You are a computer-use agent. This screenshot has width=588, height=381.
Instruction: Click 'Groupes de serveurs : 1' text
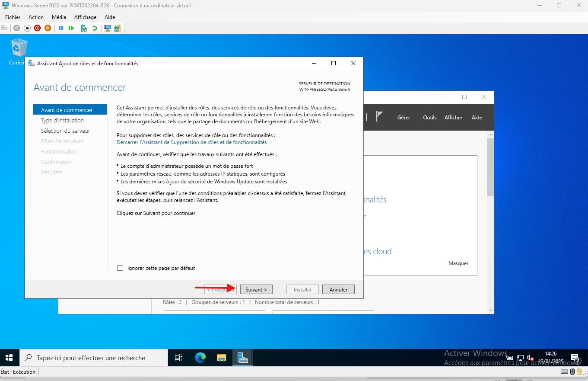pyautogui.click(x=218, y=302)
